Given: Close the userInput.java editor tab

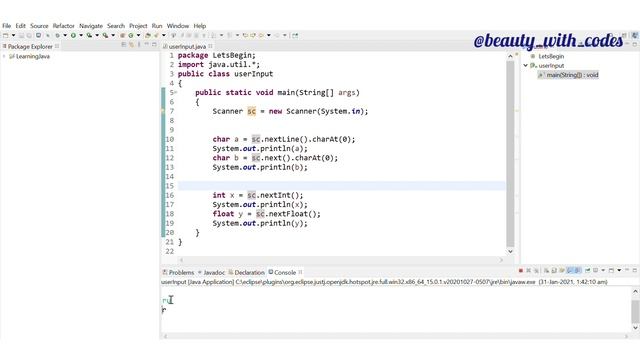Looking at the screenshot, I should [211, 46].
